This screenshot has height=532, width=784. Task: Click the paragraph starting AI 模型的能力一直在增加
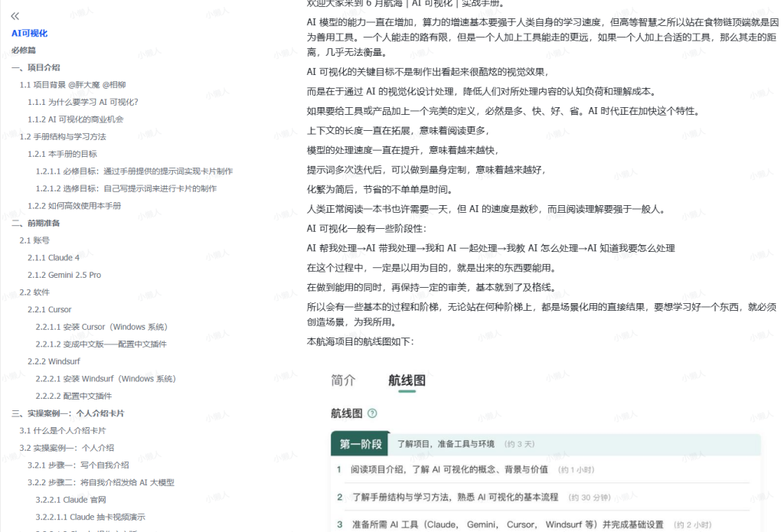(543, 37)
